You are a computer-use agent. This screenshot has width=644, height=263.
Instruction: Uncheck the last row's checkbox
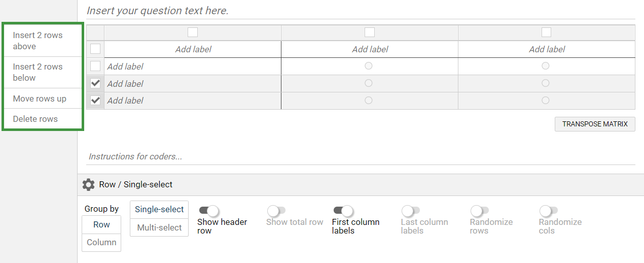[x=95, y=101]
